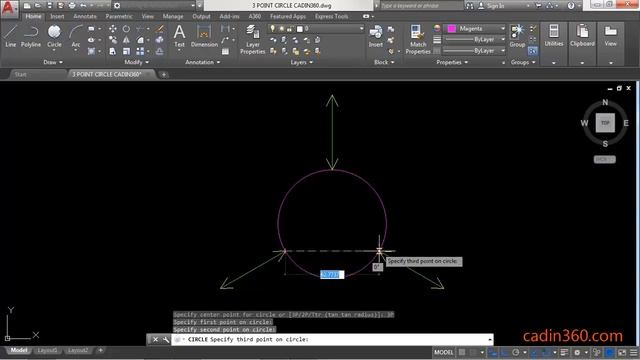Click the Erase tool
This screenshot has width=640, height=360.
(x=160, y=29)
